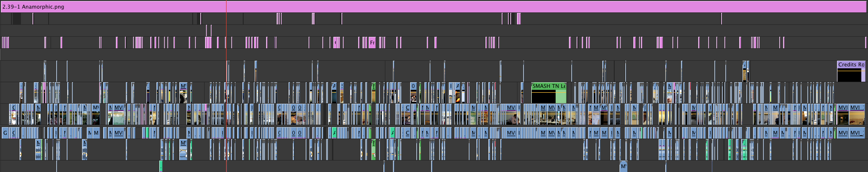Select the 2.39-1 Anamorphic.png overlay clip
This screenshot has width=868, height=172.
[x=434, y=7]
